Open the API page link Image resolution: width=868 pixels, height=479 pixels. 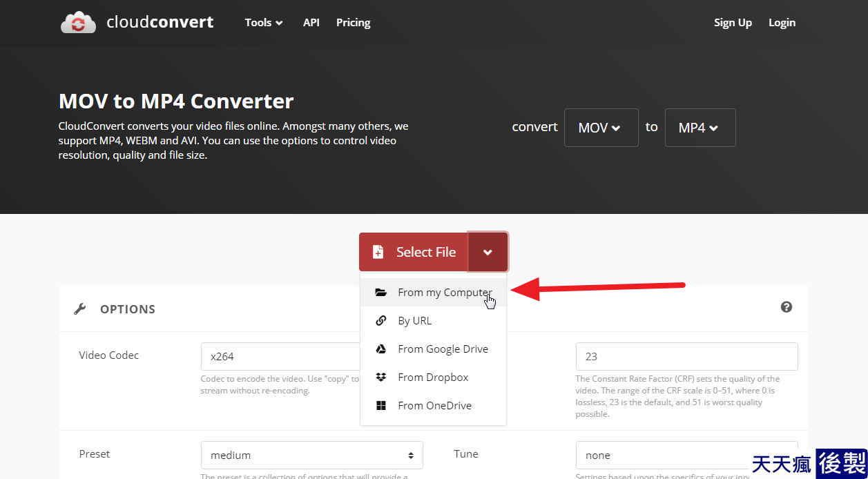[311, 23]
